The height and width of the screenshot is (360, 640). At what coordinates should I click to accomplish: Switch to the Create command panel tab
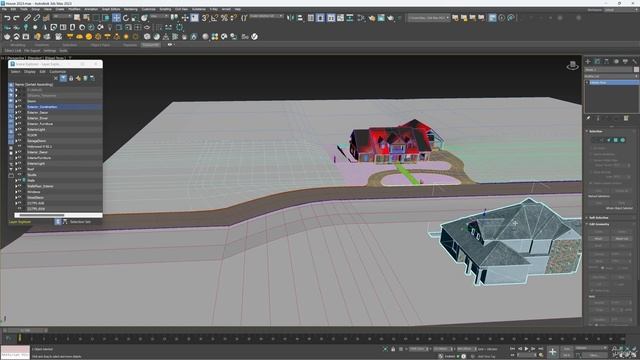click(x=588, y=61)
